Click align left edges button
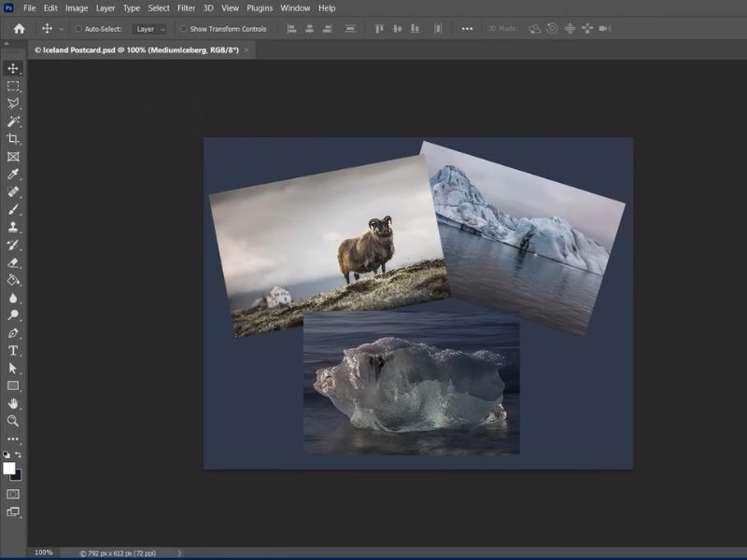Image resolution: width=747 pixels, height=560 pixels. (291, 29)
